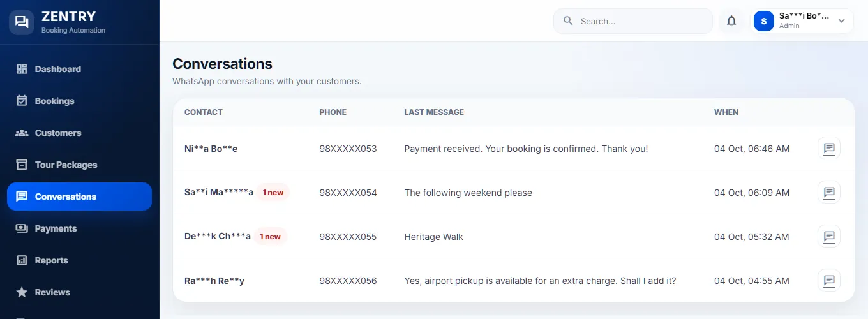The image size is (868, 319).
Task: Open notifications with the bell icon
Action: click(731, 21)
